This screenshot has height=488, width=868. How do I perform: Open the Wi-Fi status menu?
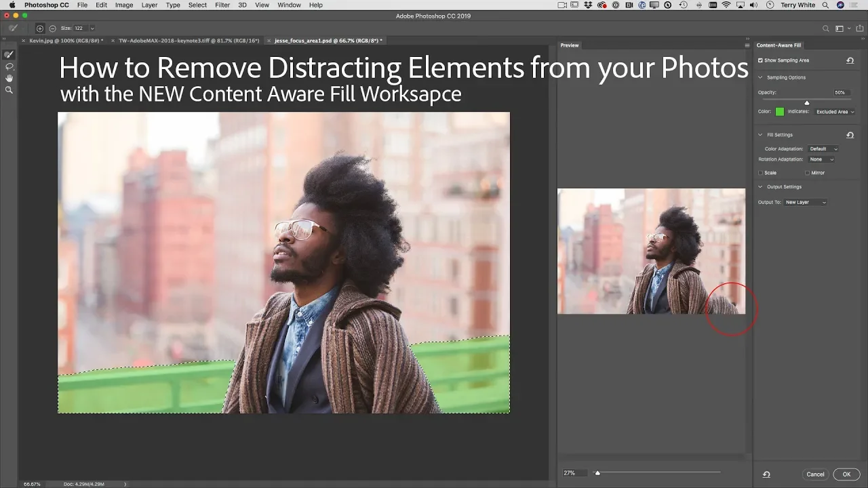pos(726,5)
